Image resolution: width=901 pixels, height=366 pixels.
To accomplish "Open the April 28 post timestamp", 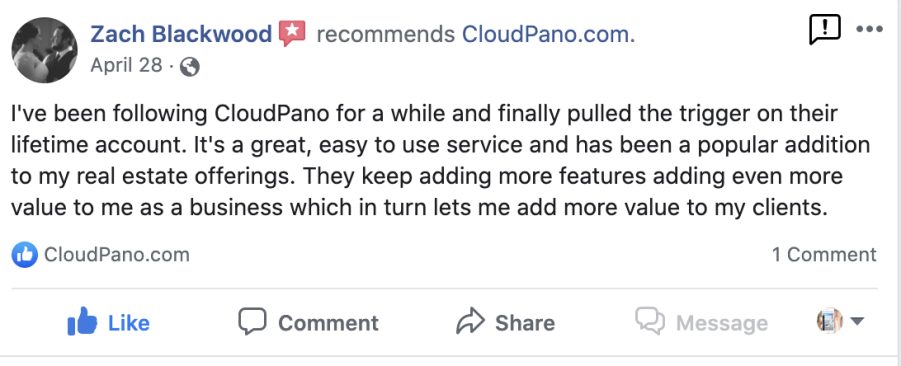I will click(x=126, y=65).
